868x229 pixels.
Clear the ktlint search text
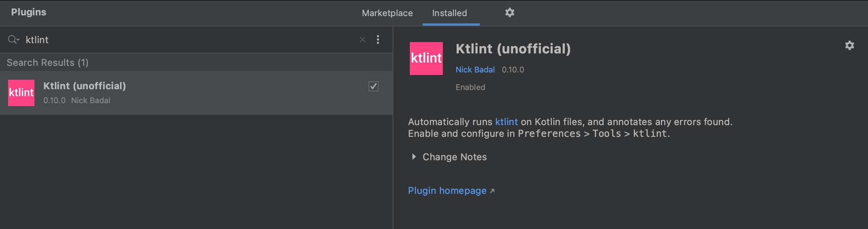[363, 40]
